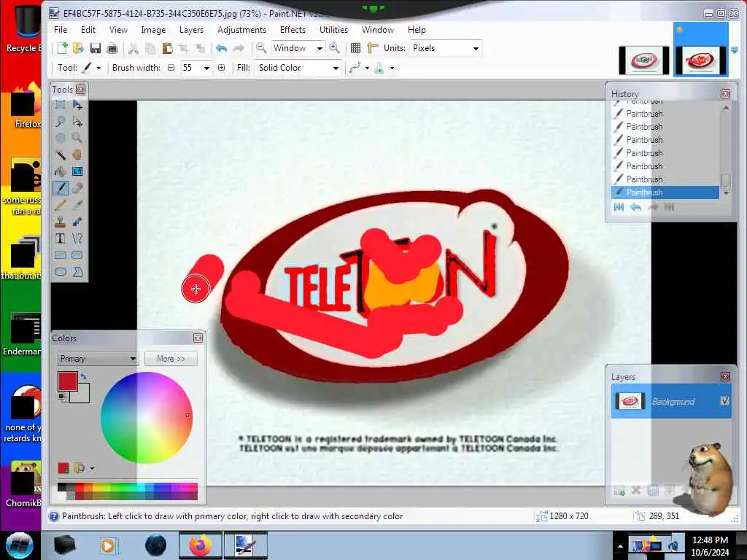Image resolution: width=747 pixels, height=560 pixels.
Task: Open the blending mode dropdown
Action: click(x=392, y=68)
